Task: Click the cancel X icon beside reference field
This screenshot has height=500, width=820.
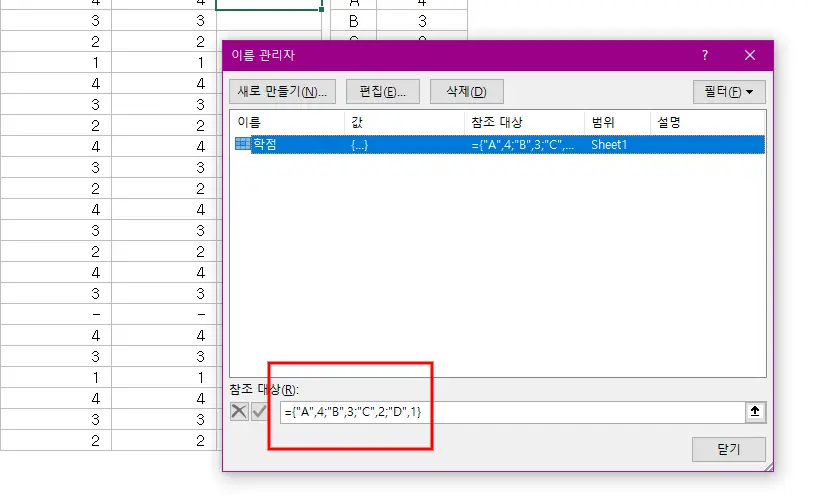Action: click(239, 411)
